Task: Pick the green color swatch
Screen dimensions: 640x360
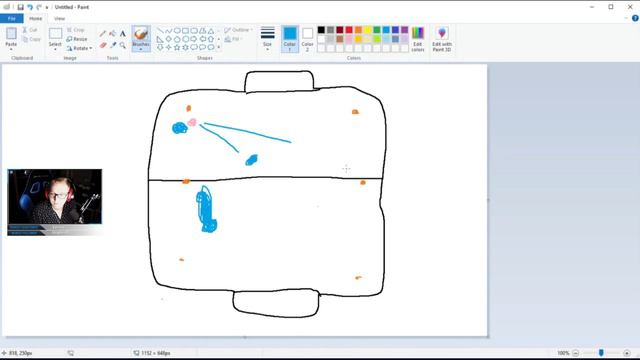Action: pos(377,30)
